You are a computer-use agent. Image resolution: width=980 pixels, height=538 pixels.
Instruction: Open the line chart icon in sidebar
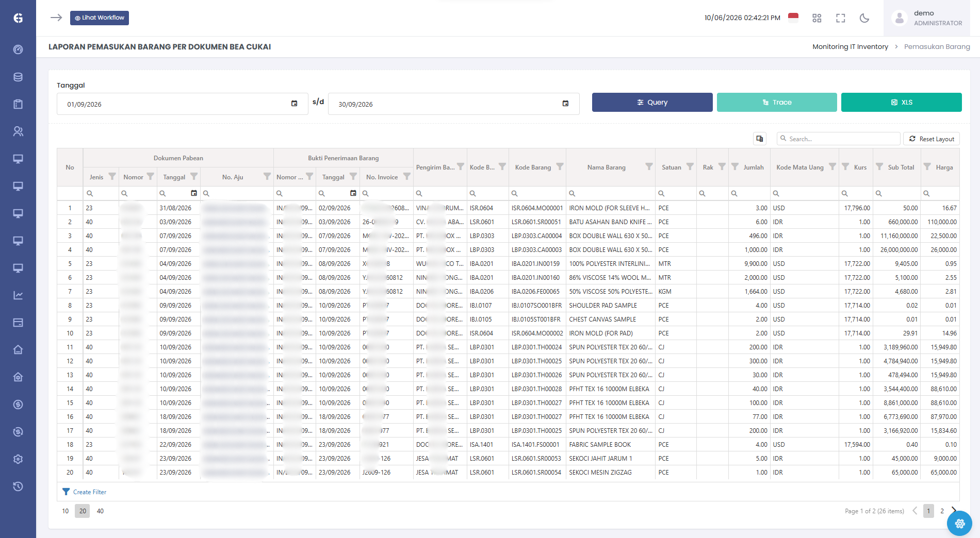pyautogui.click(x=18, y=295)
